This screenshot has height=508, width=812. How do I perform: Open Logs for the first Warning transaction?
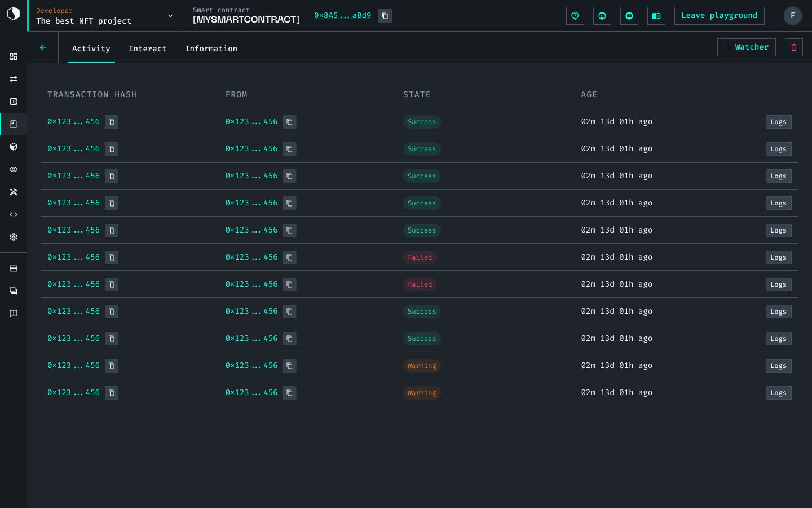[x=778, y=366]
